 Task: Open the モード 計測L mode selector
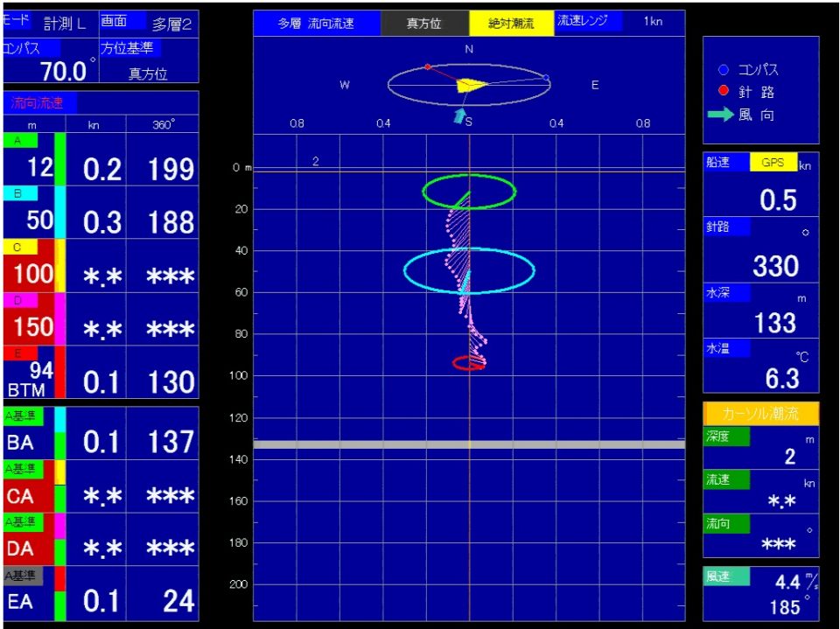coord(49,24)
